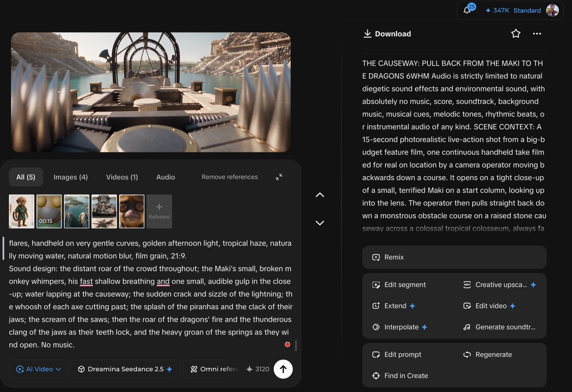Click Find in Create
The width and height of the screenshot is (572, 392).
(x=400, y=375)
